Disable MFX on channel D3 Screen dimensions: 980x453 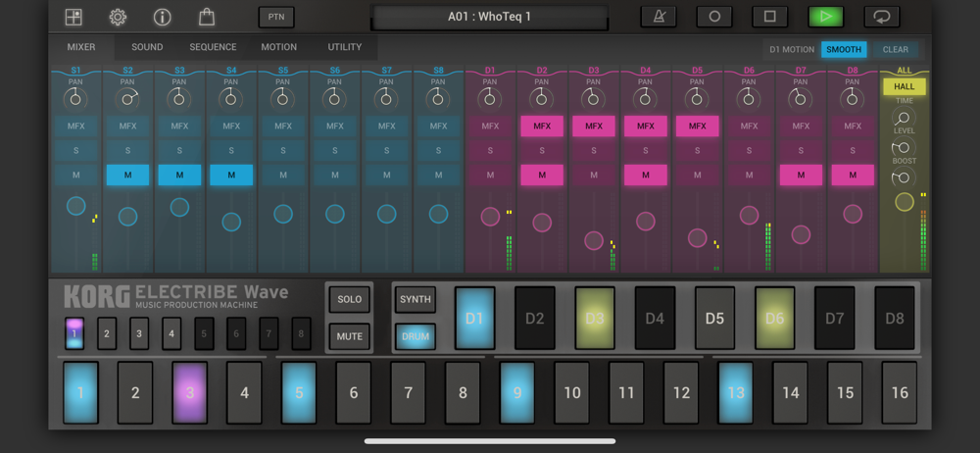(594, 126)
